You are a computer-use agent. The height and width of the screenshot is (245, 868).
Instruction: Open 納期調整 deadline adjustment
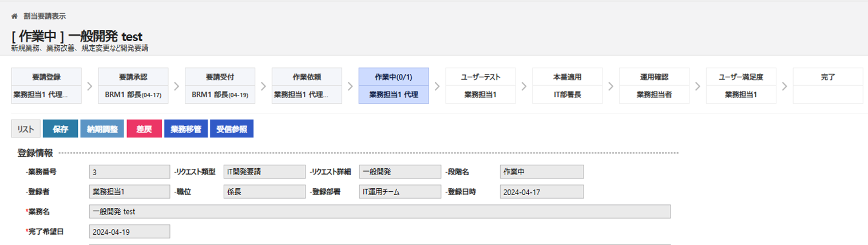[102, 129]
